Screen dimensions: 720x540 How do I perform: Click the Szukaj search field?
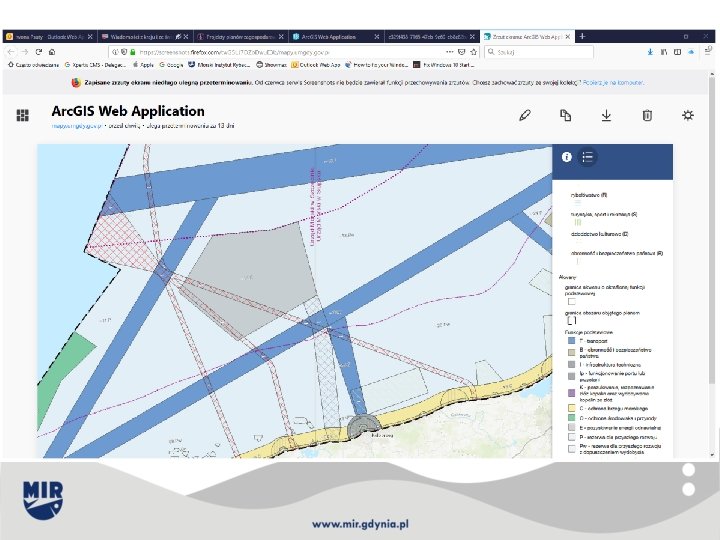point(539,52)
